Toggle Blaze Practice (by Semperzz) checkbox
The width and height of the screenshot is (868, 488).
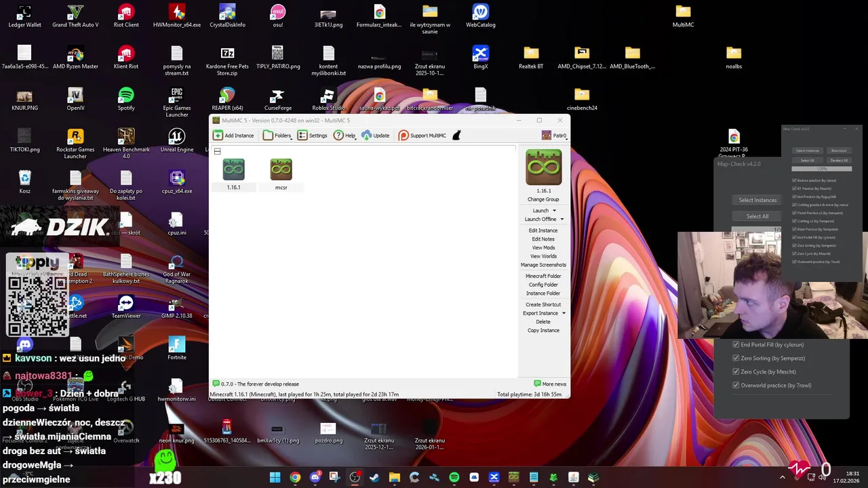pyautogui.click(x=794, y=229)
